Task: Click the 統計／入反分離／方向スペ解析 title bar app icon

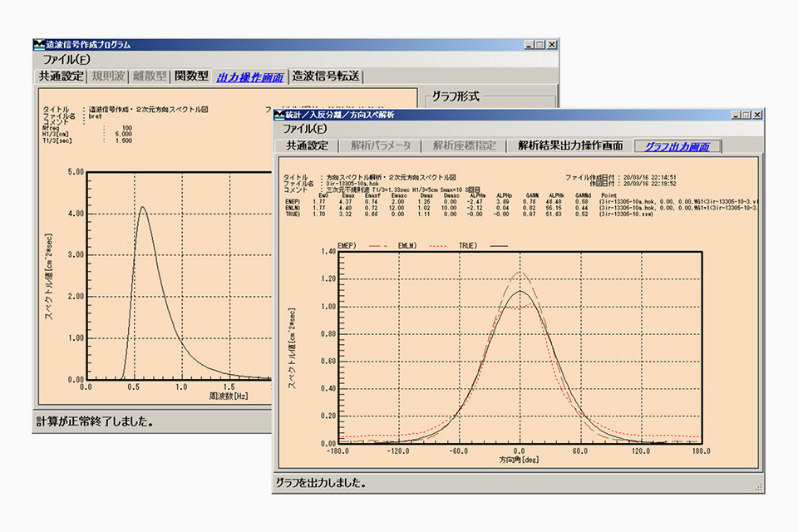Action: tap(279, 115)
